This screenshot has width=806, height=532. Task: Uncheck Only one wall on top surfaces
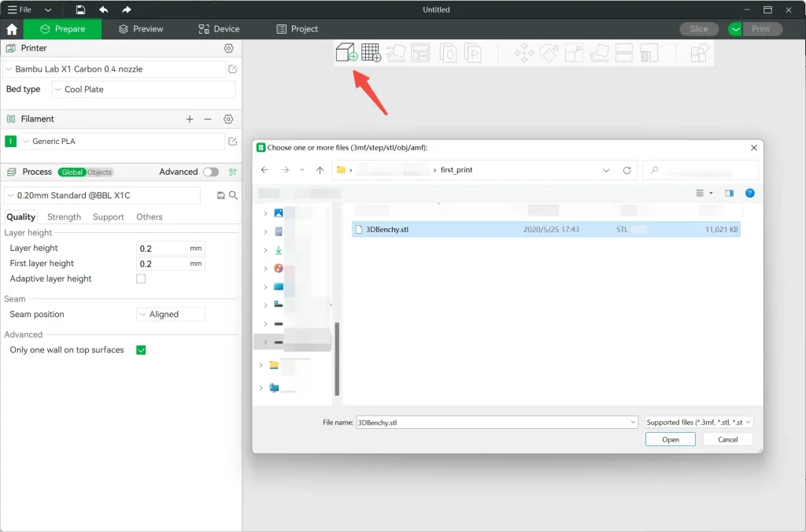pos(141,350)
